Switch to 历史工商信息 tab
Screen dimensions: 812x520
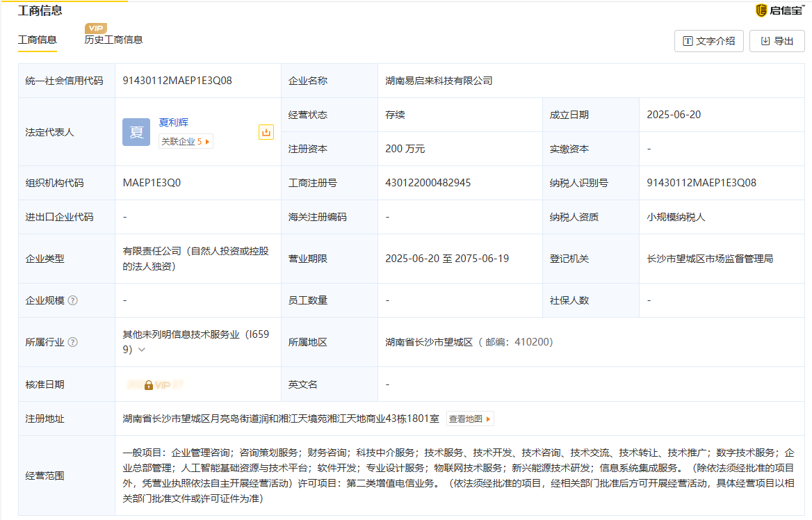click(x=113, y=40)
